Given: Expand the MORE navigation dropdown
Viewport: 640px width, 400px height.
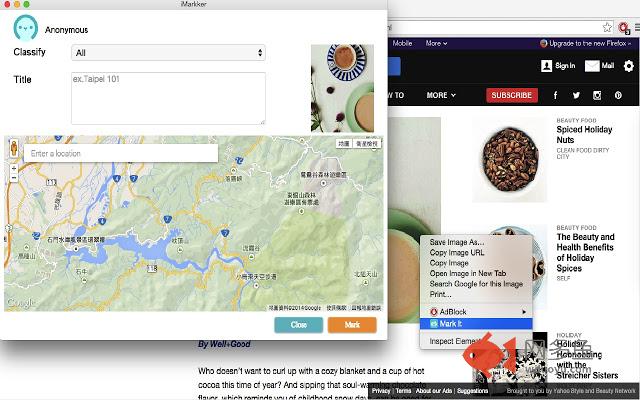Looking at the screenshot, I should (441, 95).
